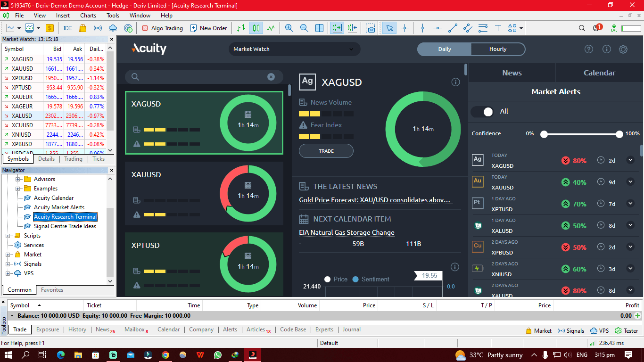Open the Favorites tab in Navigator
644x362 pixels.
52,290
